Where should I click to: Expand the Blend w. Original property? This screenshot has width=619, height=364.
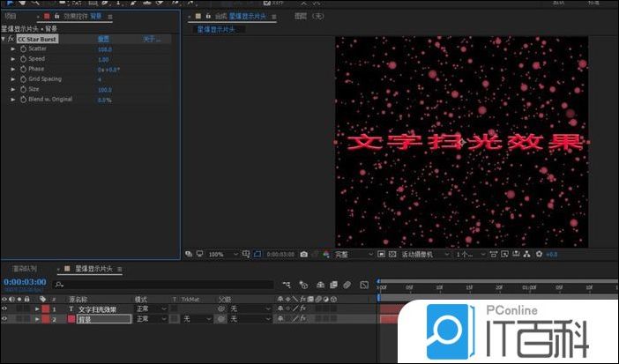[13, 100]
